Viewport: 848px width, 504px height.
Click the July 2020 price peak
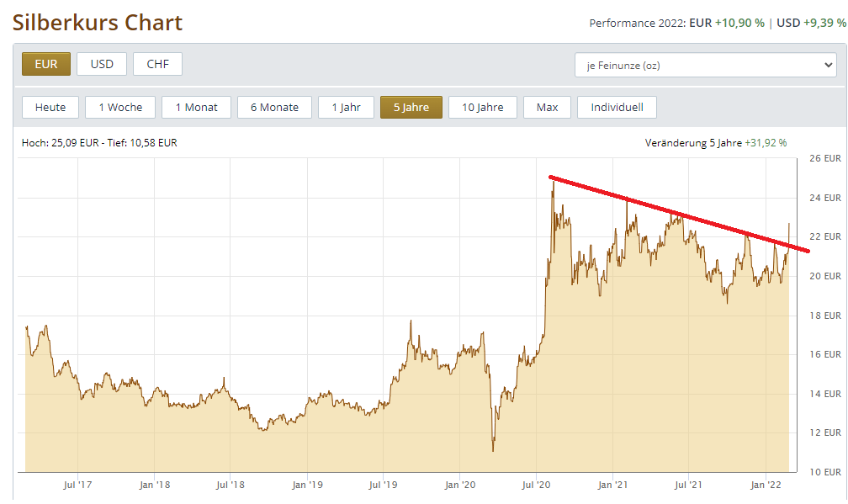[x=553, y=180]
